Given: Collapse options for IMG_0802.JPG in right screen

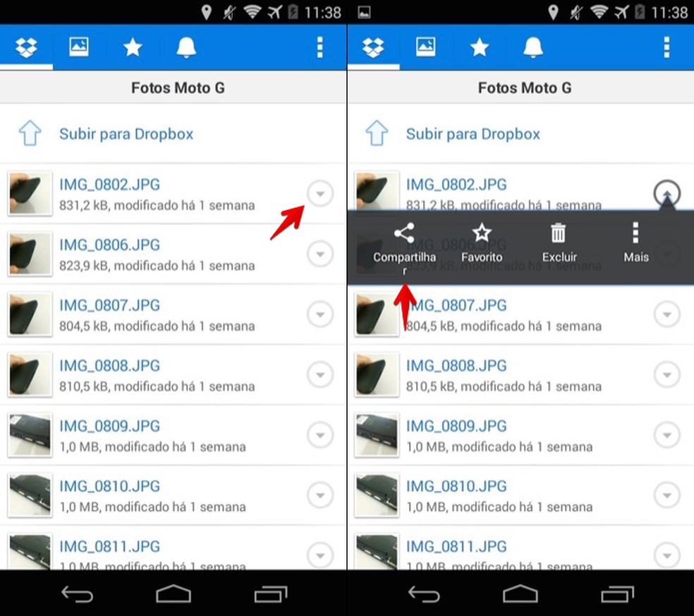Looking at the screenshot, I should point(667,193).
